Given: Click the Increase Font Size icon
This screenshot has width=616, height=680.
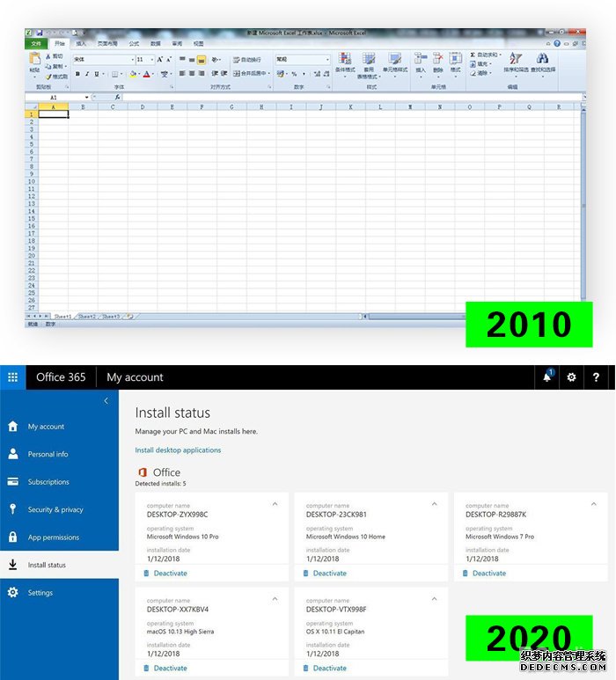Looking at the screenshot, I should [x=159, y=60].
